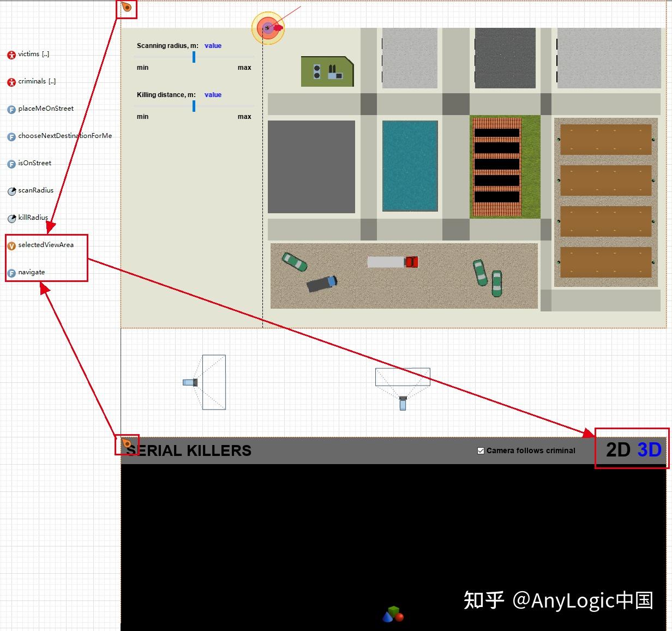Enable Camera follows criminal
672x631 pixels.
481,450
